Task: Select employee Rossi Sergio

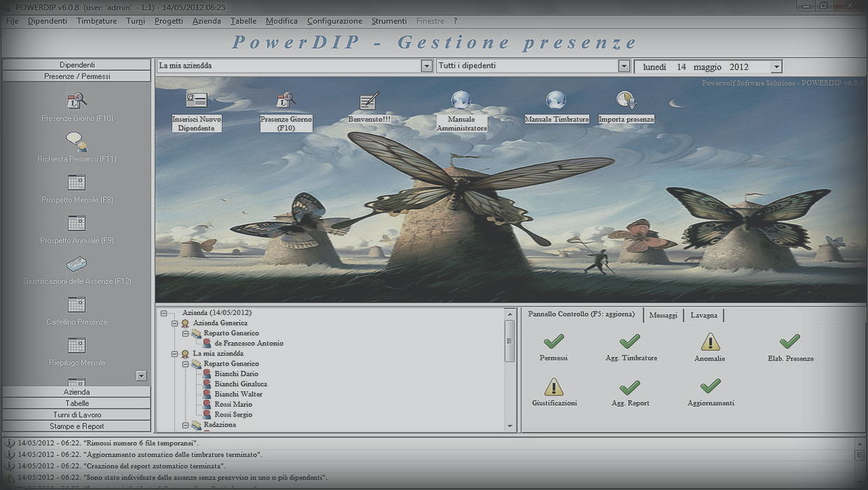Action: point(233,414)
